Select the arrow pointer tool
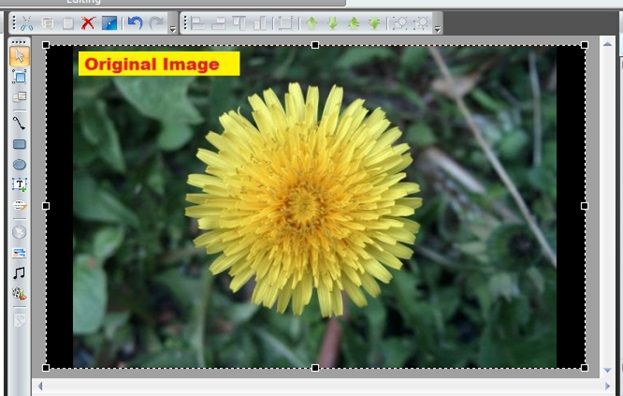Screen dimensions: 623x396 point(19,56)
